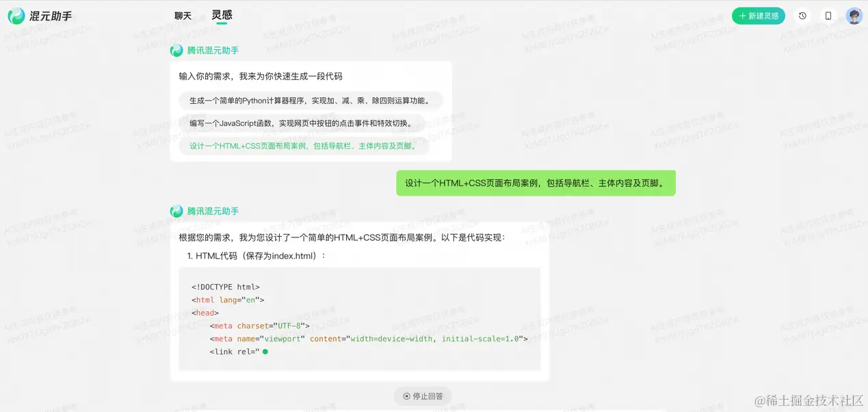Click the <!DOCTYPE html> code line

(x=226, y=287)
